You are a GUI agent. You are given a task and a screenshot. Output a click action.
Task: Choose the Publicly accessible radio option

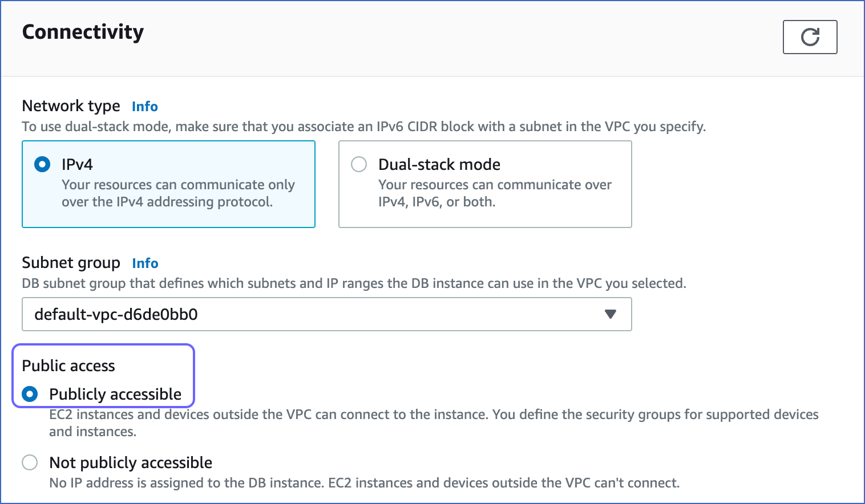[x=30, y=394]
